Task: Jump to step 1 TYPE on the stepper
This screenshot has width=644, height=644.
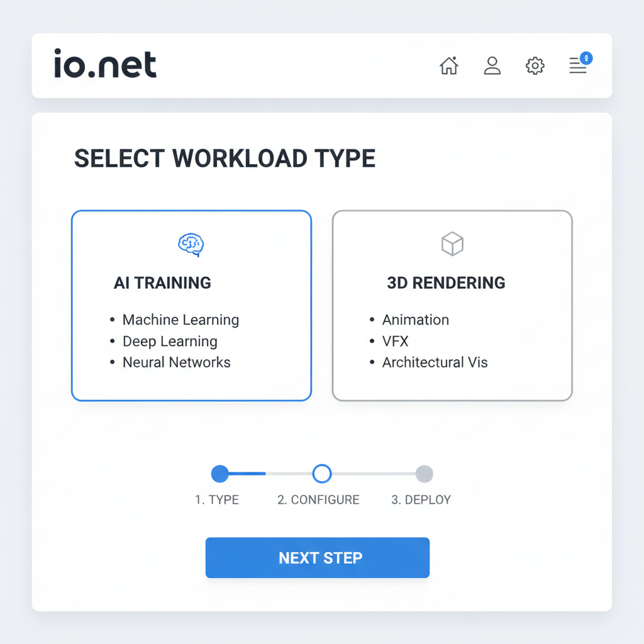Action: pos(219,474)
